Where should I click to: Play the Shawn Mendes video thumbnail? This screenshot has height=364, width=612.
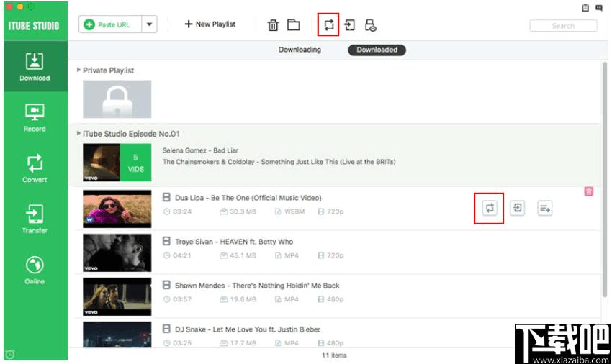tap(117, 296)
